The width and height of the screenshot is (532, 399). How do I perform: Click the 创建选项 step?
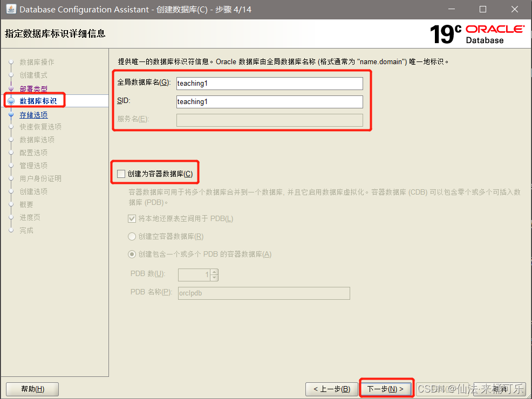coord(33,191)
